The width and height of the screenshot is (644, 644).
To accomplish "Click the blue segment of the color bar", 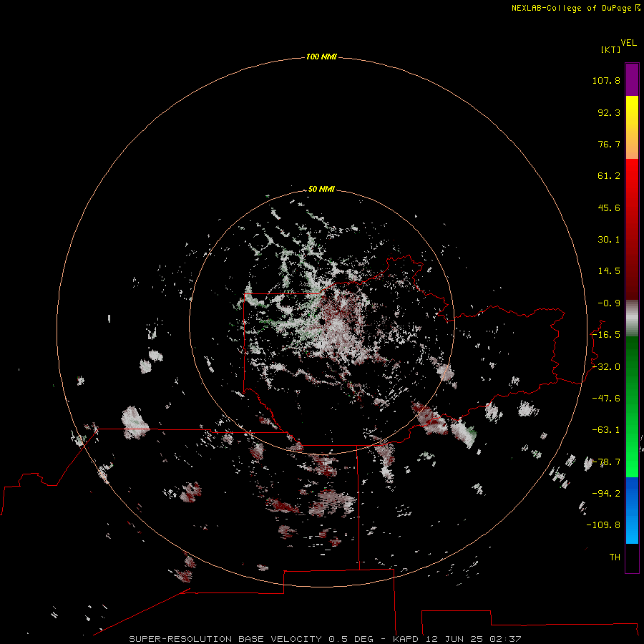I will coord(632,510).
